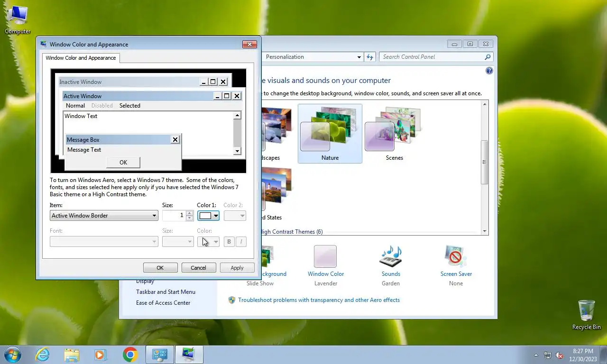Image resolution: width=607 pixels, height=364 pixels.
Task: Click the Active Window preview maximize box
Action: click(x=227, y=96)
